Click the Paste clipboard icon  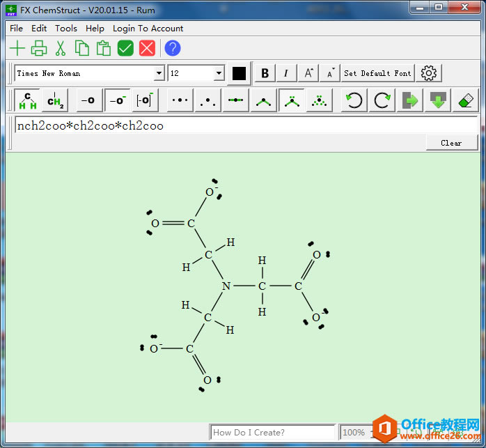click(x=104, y=48)
